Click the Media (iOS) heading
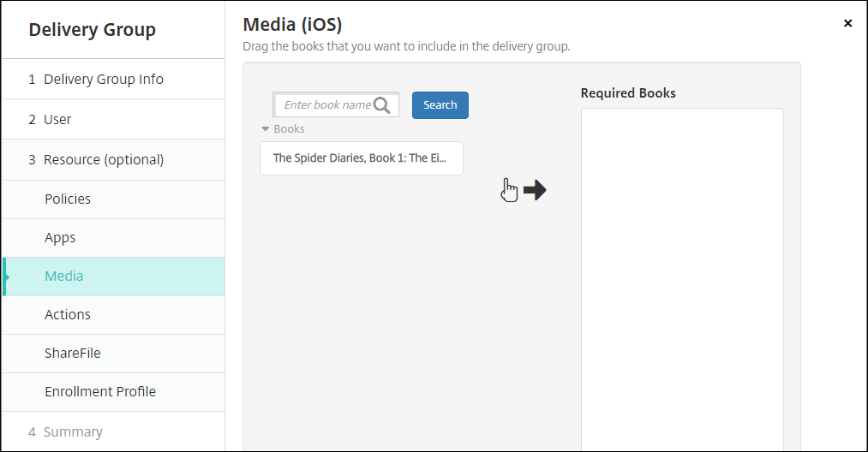This screenshot has height=452, width=868. click(x=292, y=24)
